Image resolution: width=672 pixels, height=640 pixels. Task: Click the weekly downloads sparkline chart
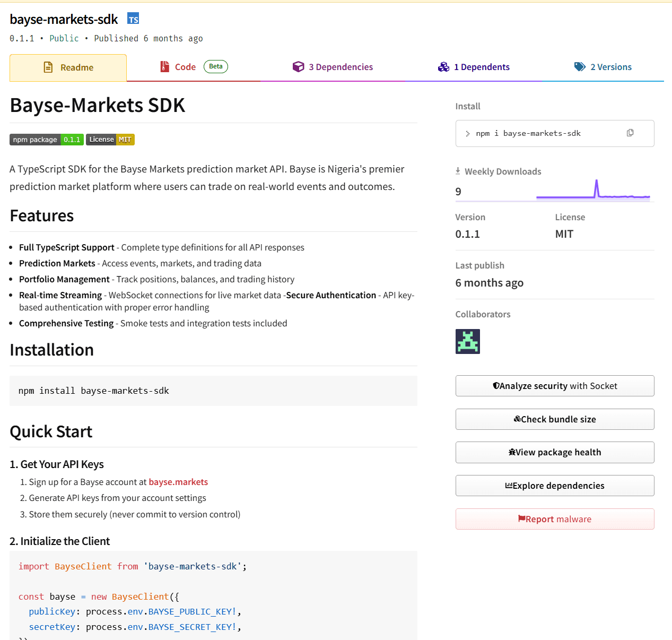(593, 190)
